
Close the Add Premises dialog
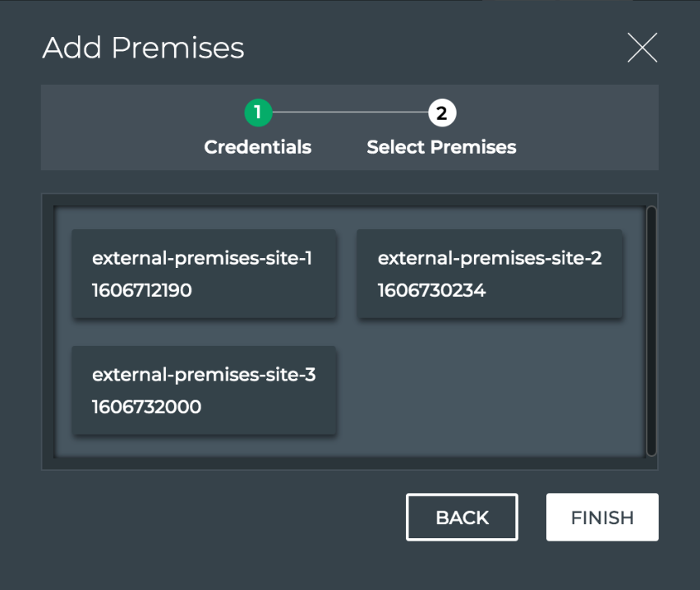(642, 48)
